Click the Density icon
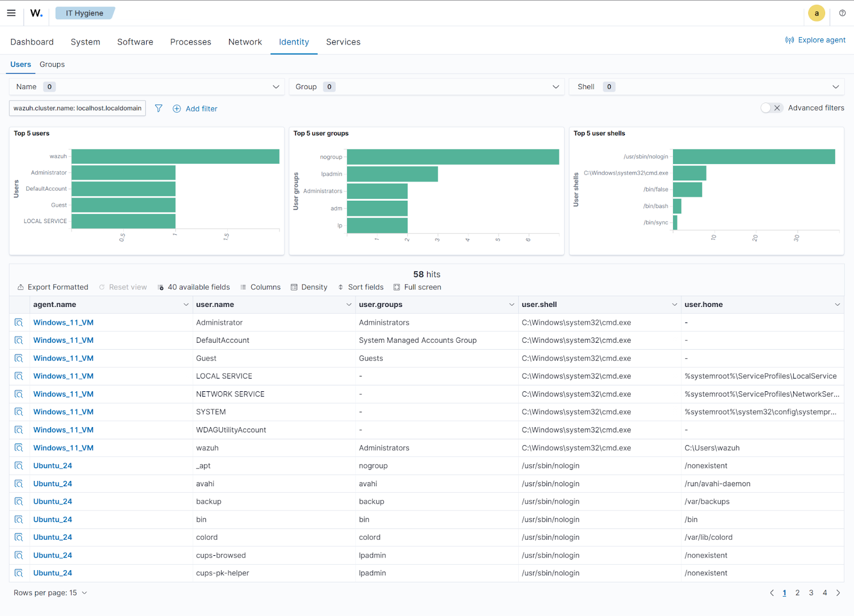 [x=294, y=287]
